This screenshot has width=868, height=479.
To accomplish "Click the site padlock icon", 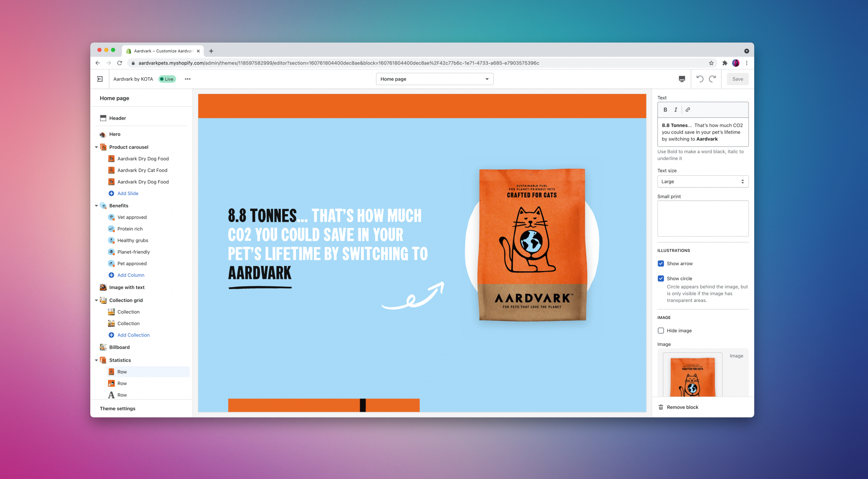I will tap(133, 63).
